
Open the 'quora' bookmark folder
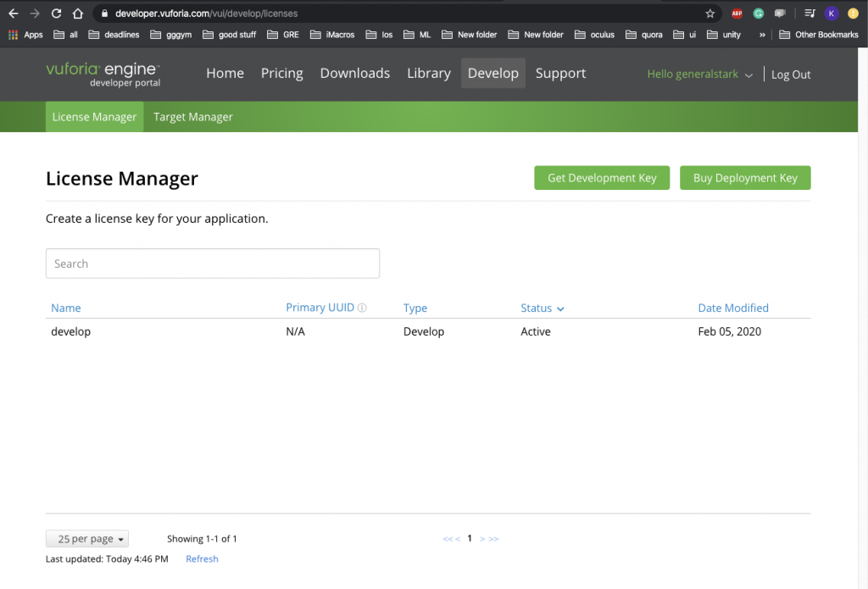click(x=644, y=34)
